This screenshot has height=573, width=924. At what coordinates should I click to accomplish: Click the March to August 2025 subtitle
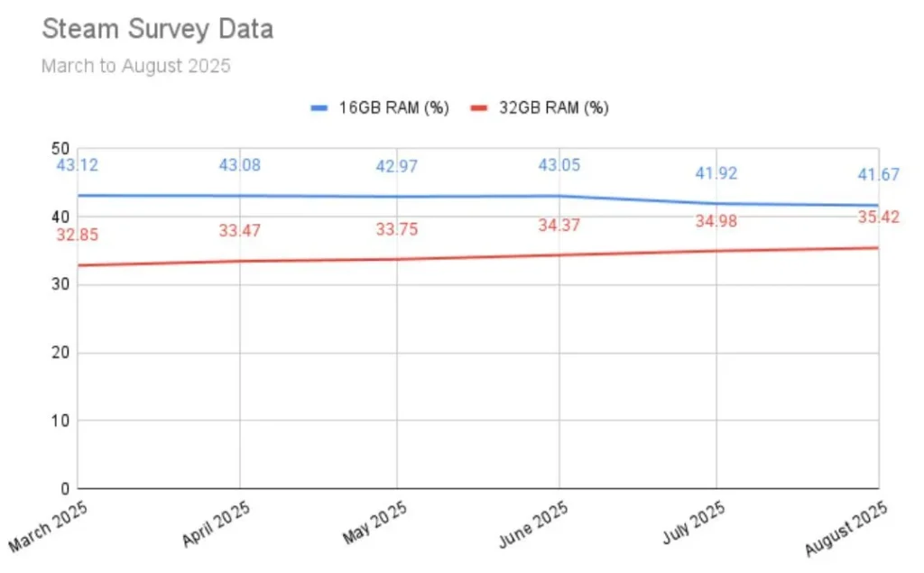135,67
